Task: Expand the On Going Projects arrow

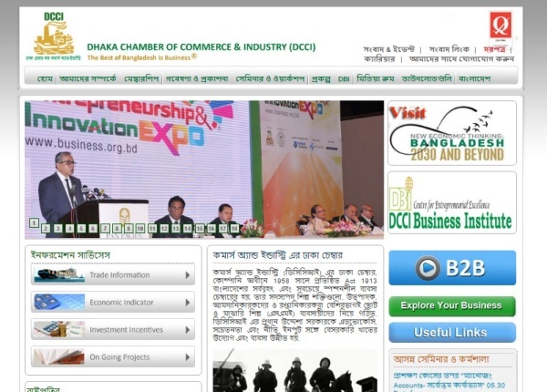Action: 188,357
